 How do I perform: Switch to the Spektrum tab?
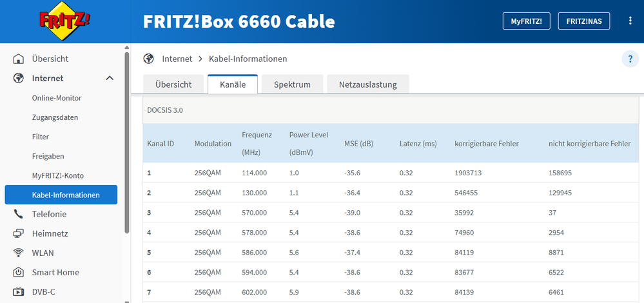[292, 84]
